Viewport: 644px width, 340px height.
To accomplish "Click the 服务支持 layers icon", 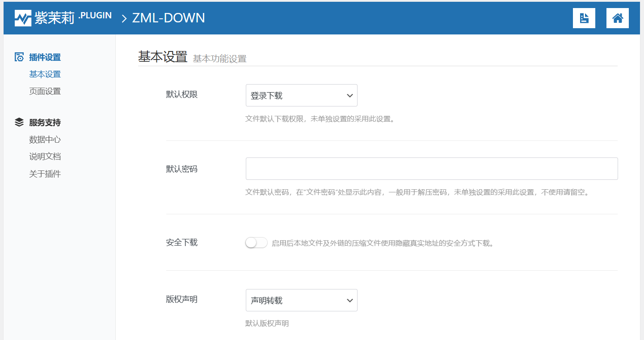I will 19,122.
